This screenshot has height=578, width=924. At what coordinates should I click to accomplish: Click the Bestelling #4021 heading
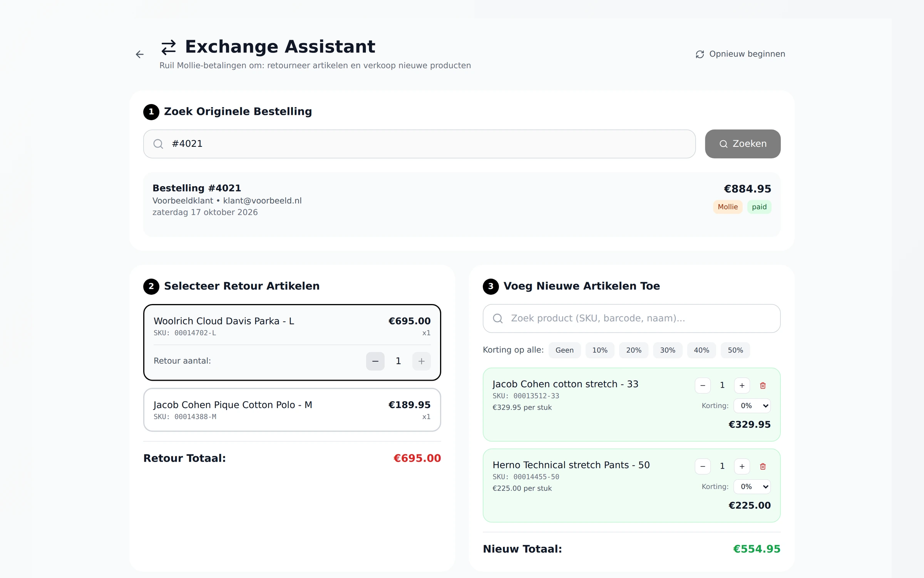pos(197,188)
